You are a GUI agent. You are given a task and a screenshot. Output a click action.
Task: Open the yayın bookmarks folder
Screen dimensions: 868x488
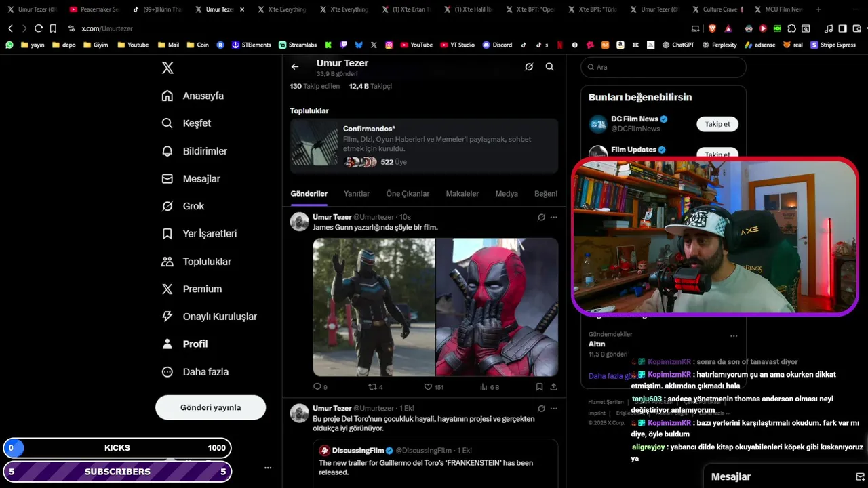[33, 45]
